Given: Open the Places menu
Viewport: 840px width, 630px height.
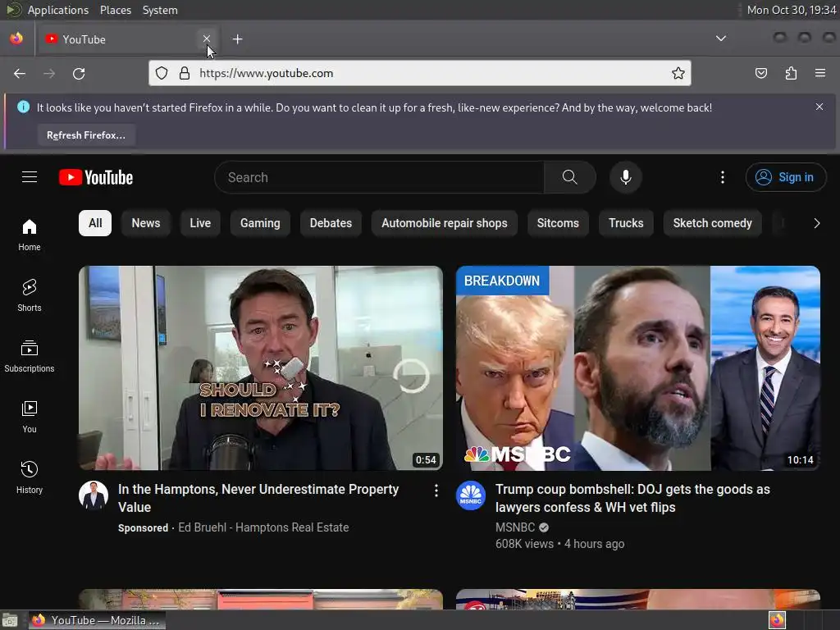Looking at the screenshot, I should (116, 10).
